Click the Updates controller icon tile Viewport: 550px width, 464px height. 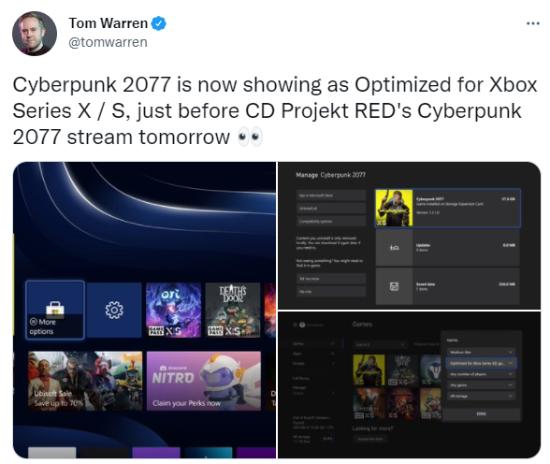click(x=394, y=248)
